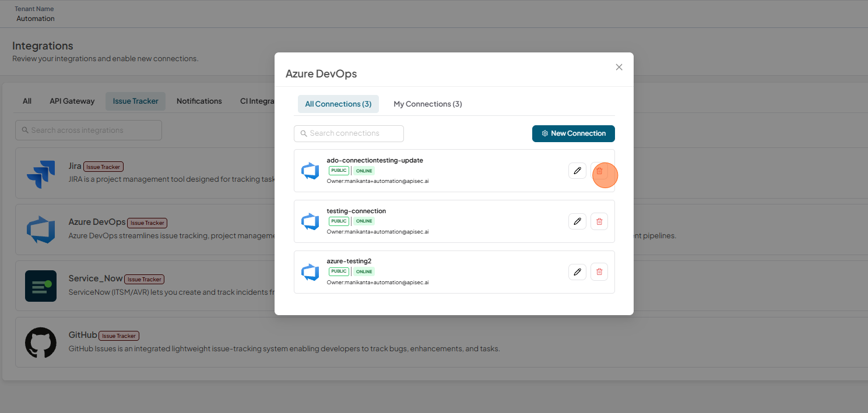
Task: Click PUBLIC badge on ado-connectiontesting-update
Action: point(339,171)
